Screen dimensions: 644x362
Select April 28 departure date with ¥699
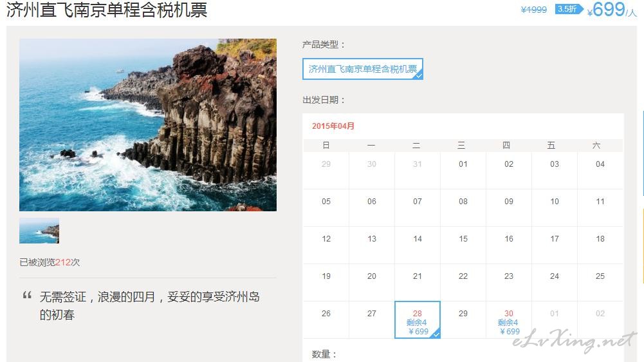(x=418, y=320)
